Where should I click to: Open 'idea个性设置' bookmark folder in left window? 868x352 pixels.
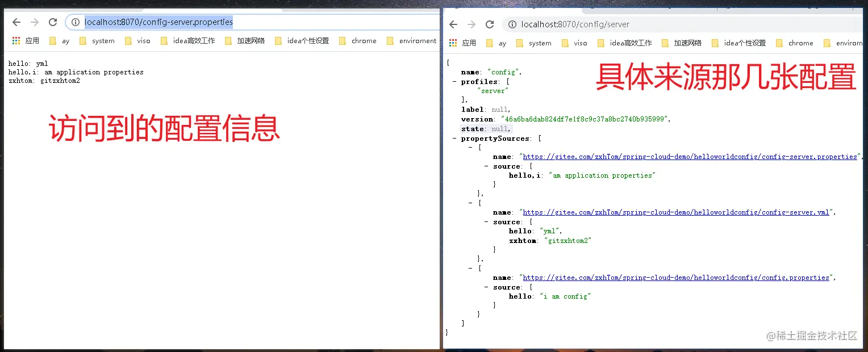(302, 41)
